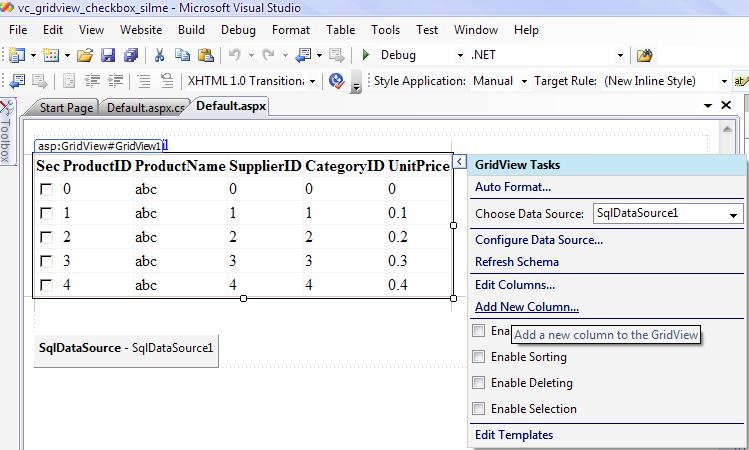Viewport: 749px width, 450px height.
Task: Click the Comment Out Lines icon
Action: click(144, 81)
